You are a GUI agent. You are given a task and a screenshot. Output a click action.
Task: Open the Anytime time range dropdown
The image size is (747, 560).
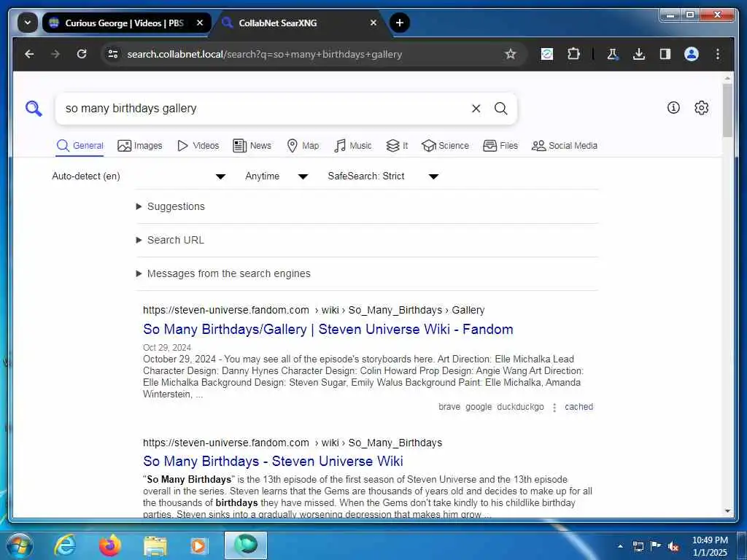tap(276, 176)
